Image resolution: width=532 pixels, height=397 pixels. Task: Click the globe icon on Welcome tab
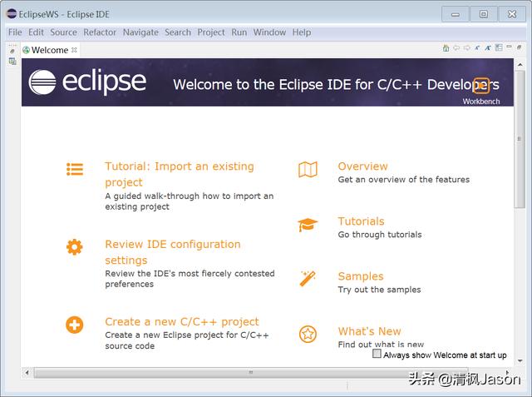[26, 50]
